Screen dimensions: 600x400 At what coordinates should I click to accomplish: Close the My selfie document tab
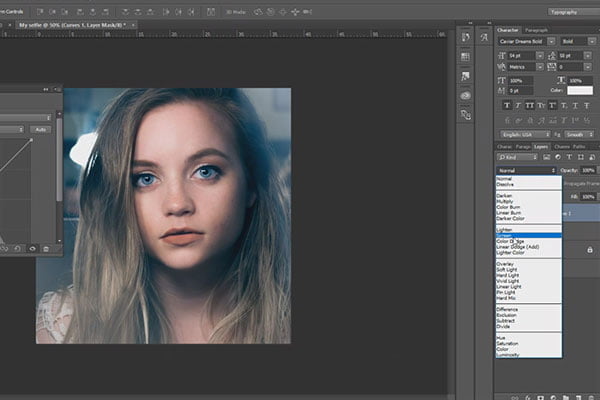tap(133, 25)
